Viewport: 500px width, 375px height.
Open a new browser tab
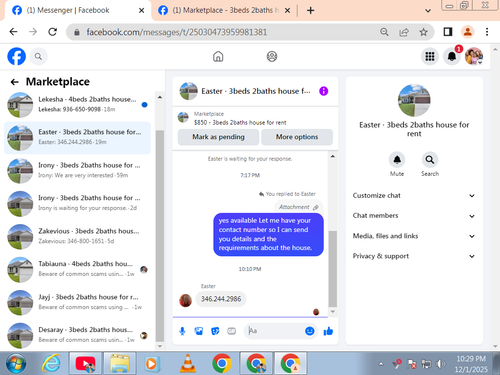[310, 11]
